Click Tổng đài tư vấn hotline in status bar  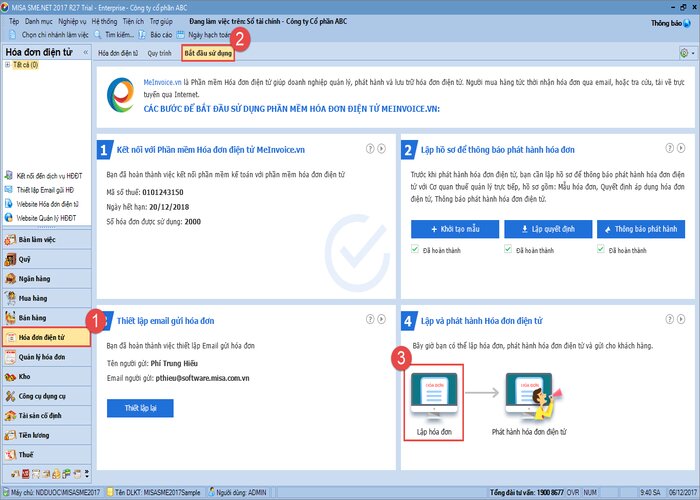coord(527,492)
